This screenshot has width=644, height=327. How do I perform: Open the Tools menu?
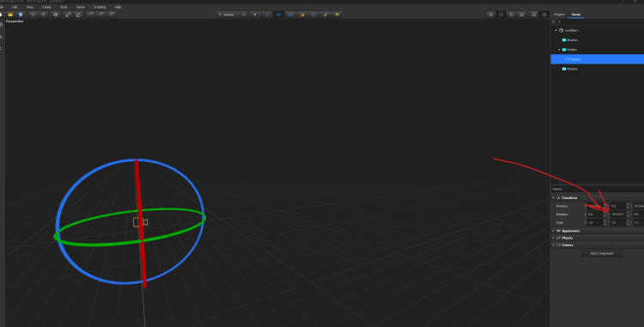coord(64,7)
